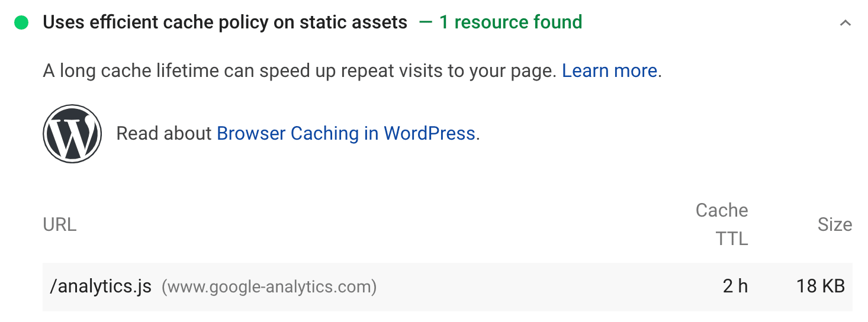Click blank area in the analytics.js row
Screen dimensions: 868x322
(x=533, y=287)
